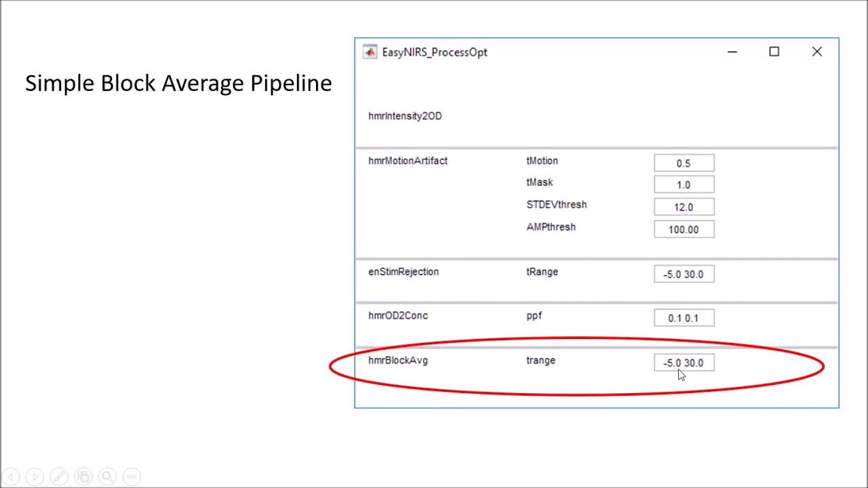Click the tMotion value field
The height and width of the screenshot is (488, 868).
[684, 163]
